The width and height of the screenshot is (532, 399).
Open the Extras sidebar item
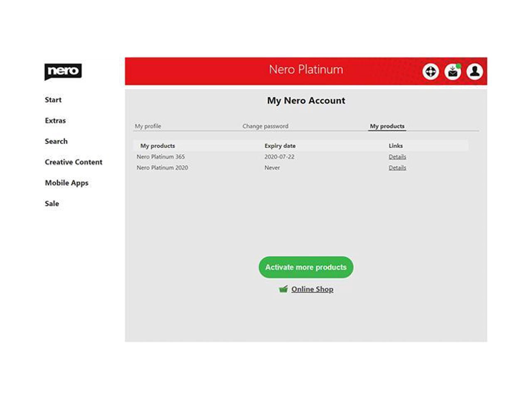pos(55,121)
